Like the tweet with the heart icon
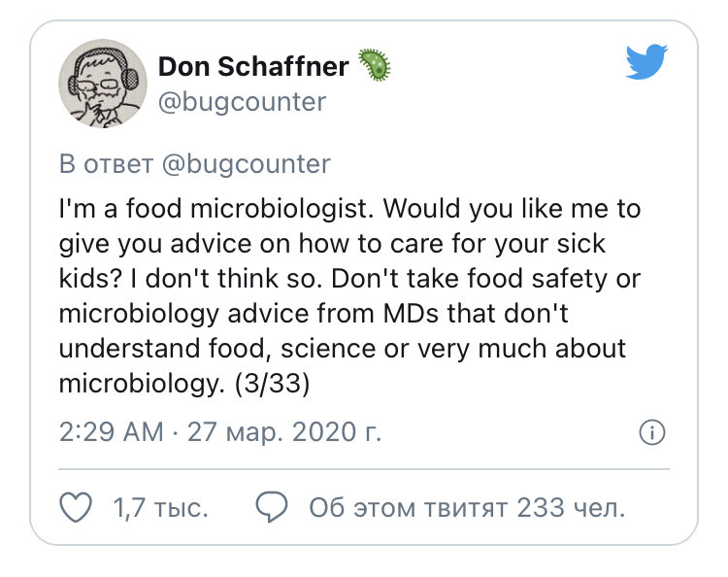728x577 pixels. pos(76,507)
